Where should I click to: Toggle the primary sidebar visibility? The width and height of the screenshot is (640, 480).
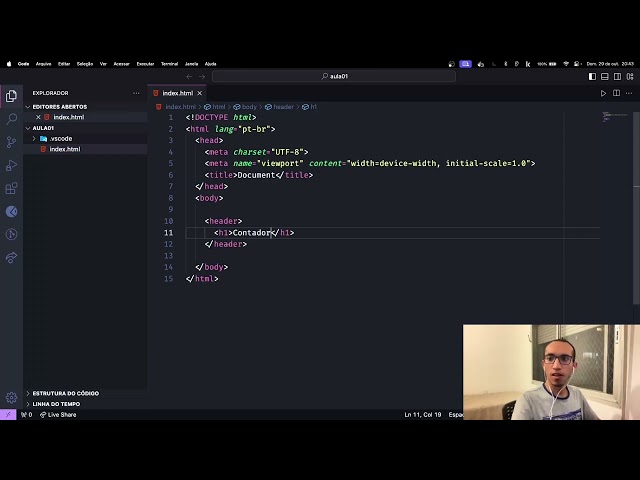click(592, 77)
